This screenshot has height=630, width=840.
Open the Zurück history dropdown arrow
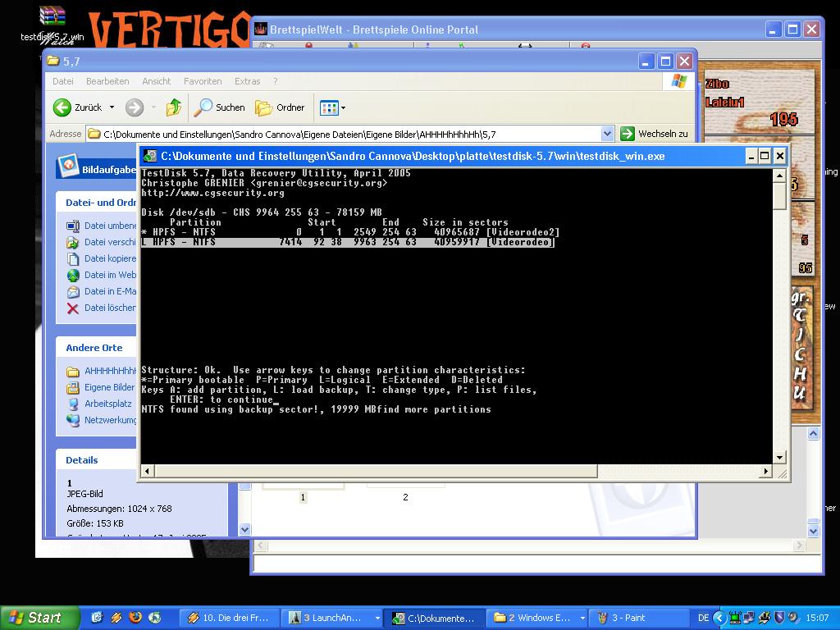coord(112,107)
